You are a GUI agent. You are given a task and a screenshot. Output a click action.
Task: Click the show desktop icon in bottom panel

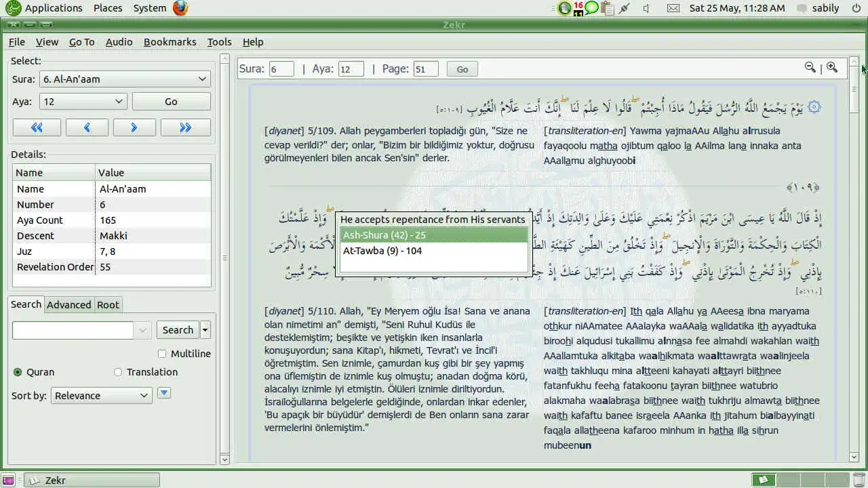7,480
